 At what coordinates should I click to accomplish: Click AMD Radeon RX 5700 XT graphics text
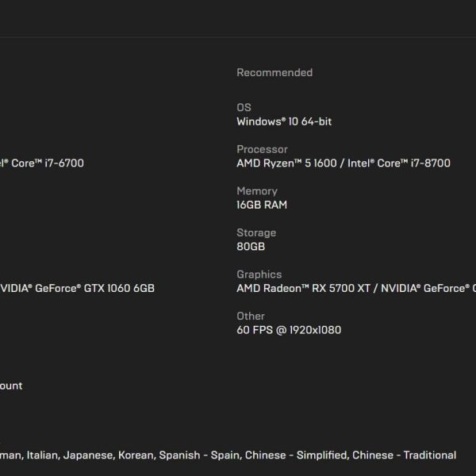pos(304,288)
